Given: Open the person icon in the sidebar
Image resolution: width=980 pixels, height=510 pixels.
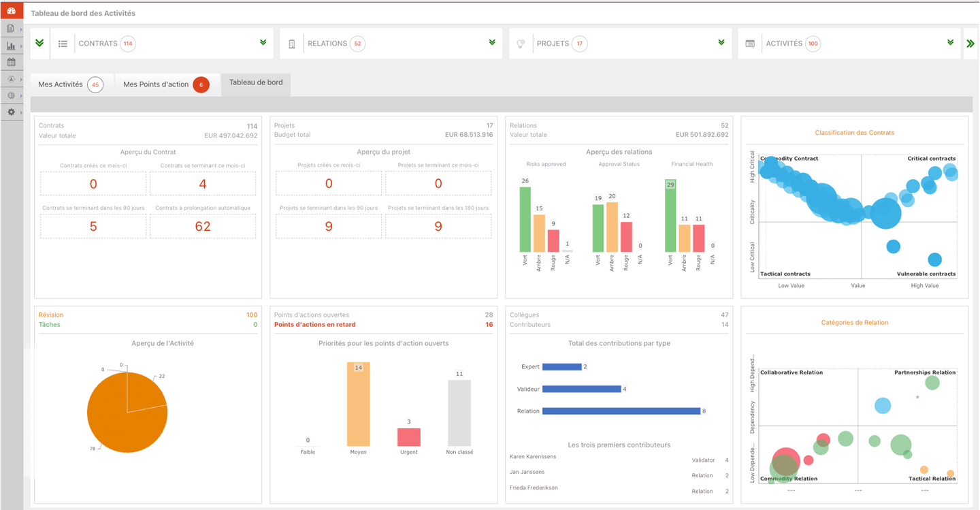Looking at the screenshot, I should click(11, 79).
